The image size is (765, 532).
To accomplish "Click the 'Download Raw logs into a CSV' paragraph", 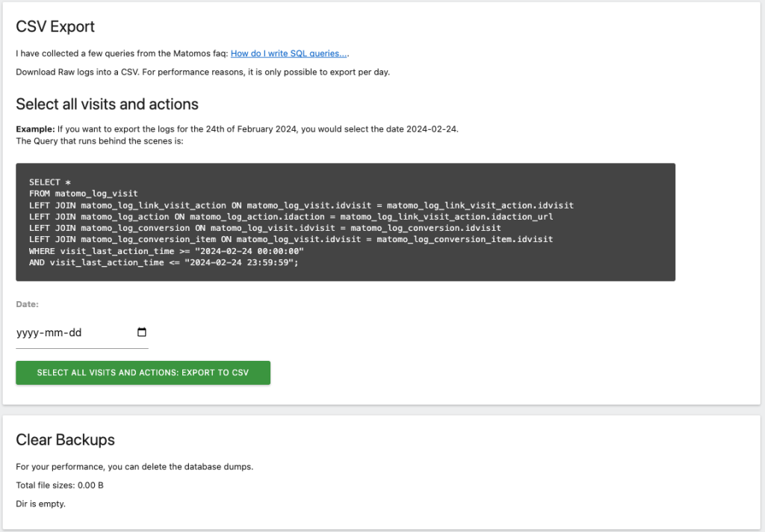I will point(202,72).
